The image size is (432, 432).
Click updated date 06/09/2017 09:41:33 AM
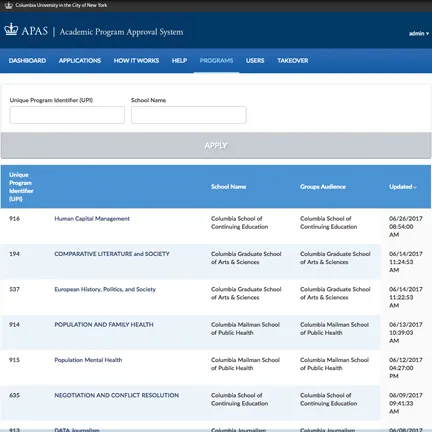pos(406,403)
